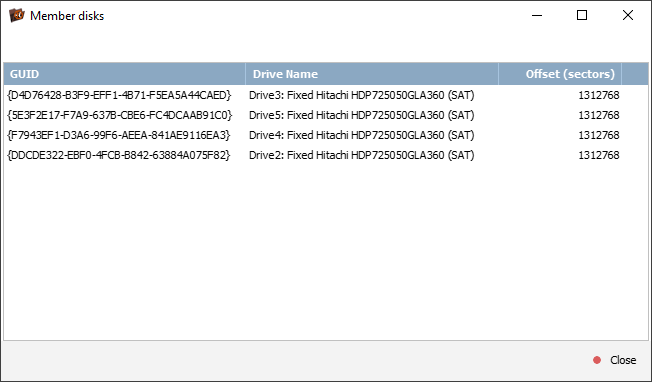
Task: Select the Drive5 Hitachi entry
Action: pos(361,115)
